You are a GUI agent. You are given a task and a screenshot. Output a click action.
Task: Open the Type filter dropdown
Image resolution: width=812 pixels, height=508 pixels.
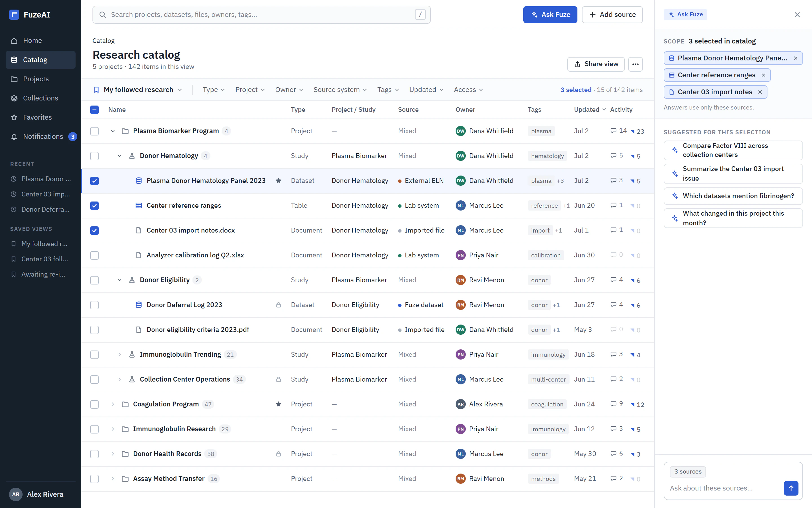click(x=214, y=90)
